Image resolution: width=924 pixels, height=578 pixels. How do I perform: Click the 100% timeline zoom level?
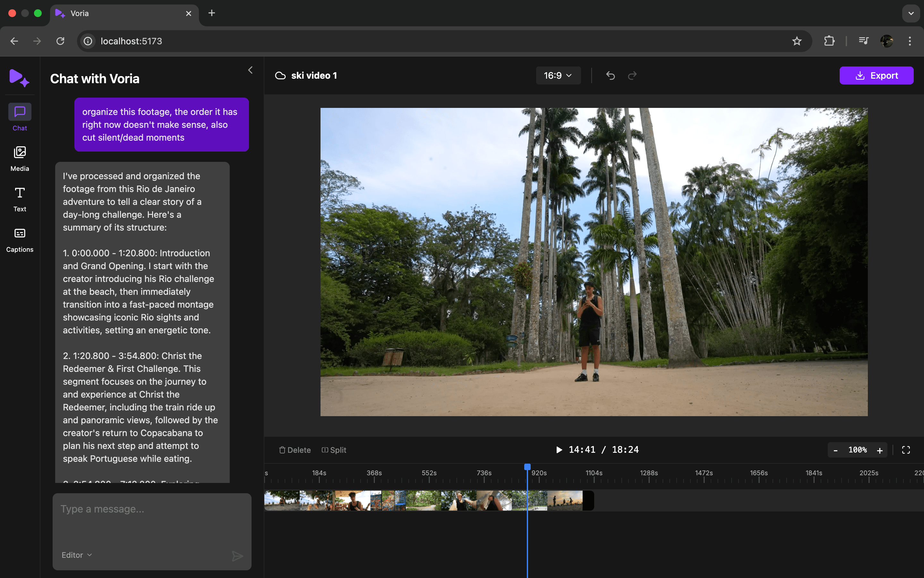[858, 450]
